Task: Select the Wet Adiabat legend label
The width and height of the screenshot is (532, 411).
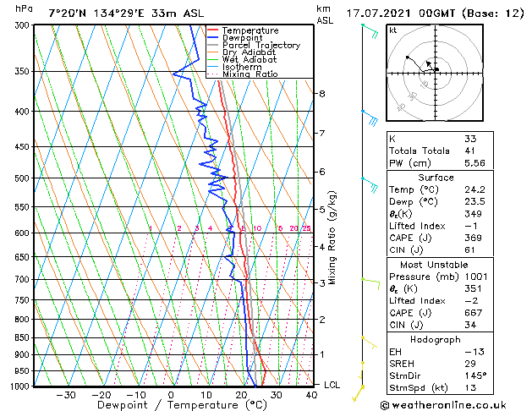Action: pos(250,59)
